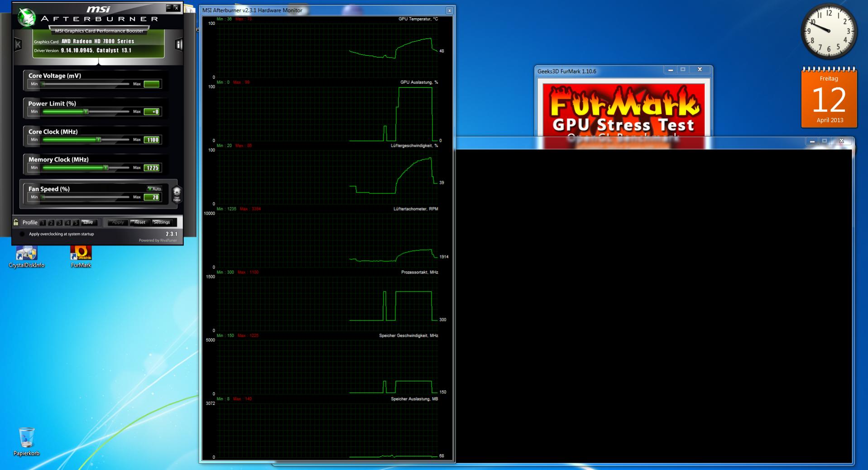
Task: Click the FurMark GPU Stress Test banner
Action: [623, 109]
